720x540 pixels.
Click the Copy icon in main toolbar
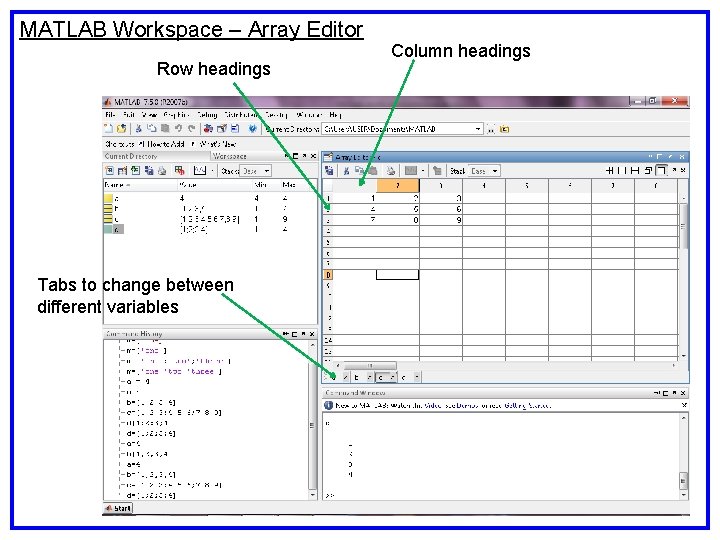tap(152, 129)
